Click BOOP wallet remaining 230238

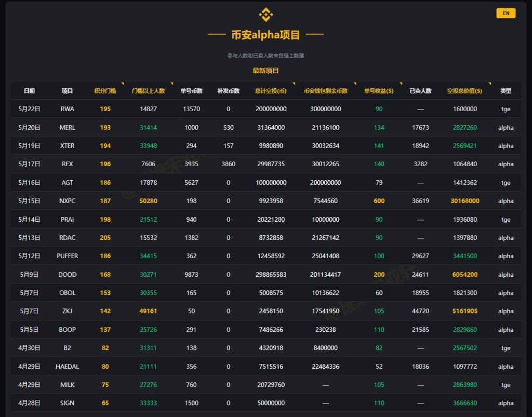pyautogui.click(x=325, y=330)
